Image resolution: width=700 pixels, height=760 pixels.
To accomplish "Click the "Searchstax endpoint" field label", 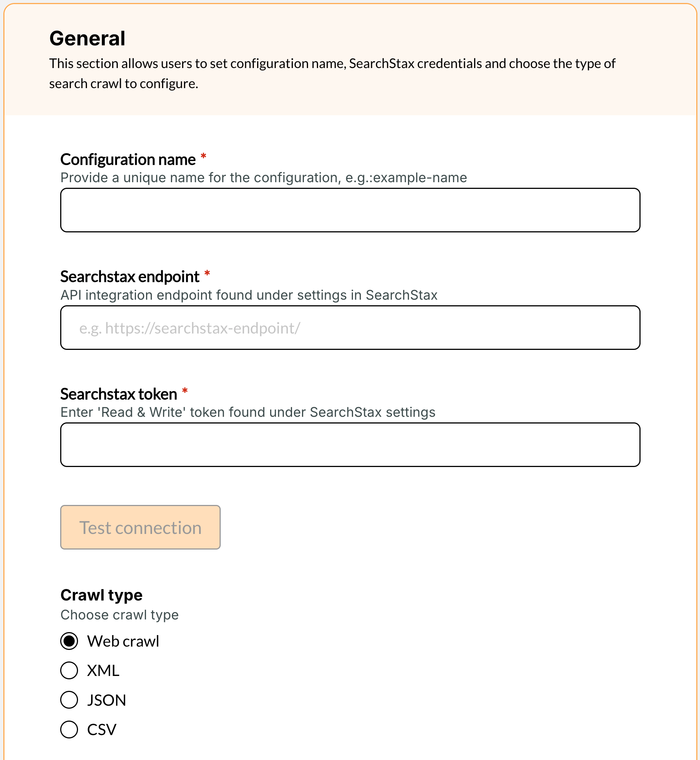I will pyautogui.click(x=130, y=277).
